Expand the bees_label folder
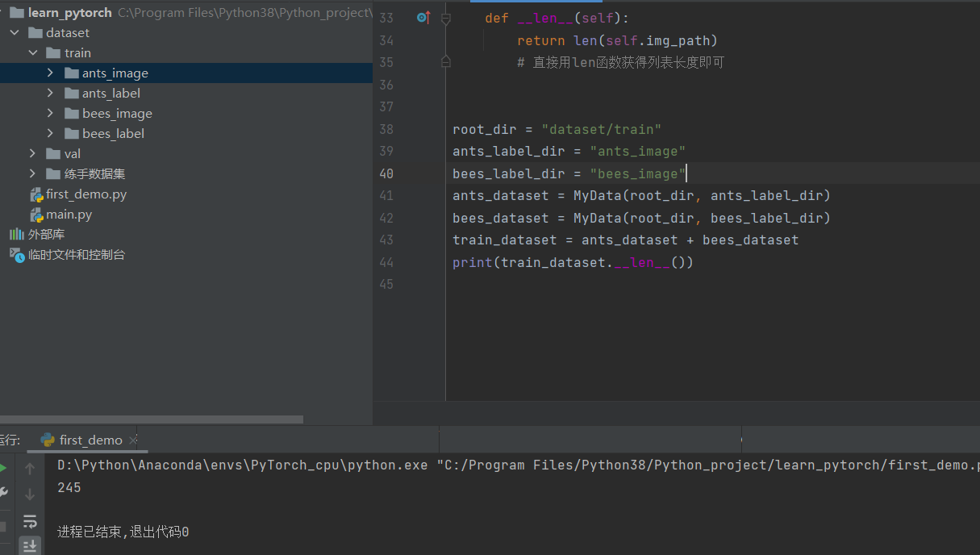The image size is (980, 555). [x=50, y=134]
